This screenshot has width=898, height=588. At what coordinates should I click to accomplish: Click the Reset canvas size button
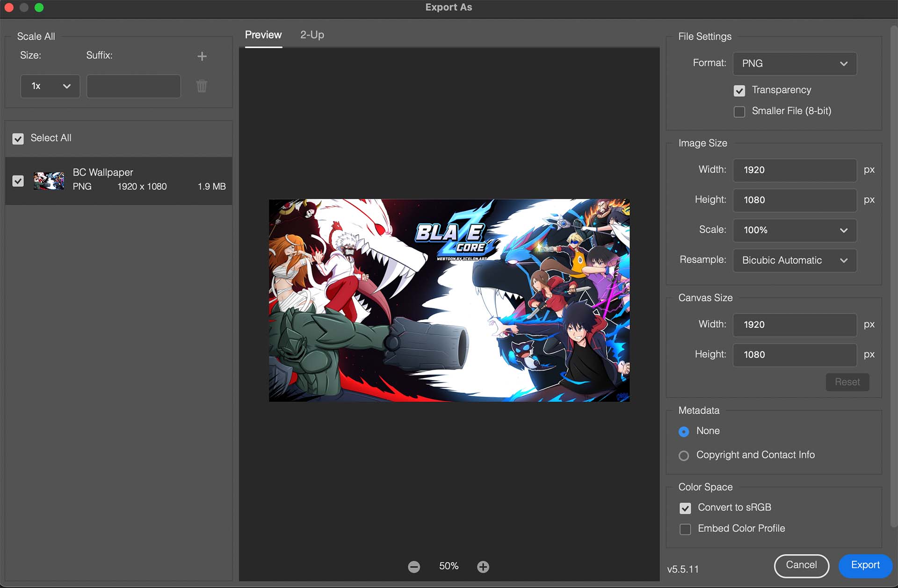(847, 382)
